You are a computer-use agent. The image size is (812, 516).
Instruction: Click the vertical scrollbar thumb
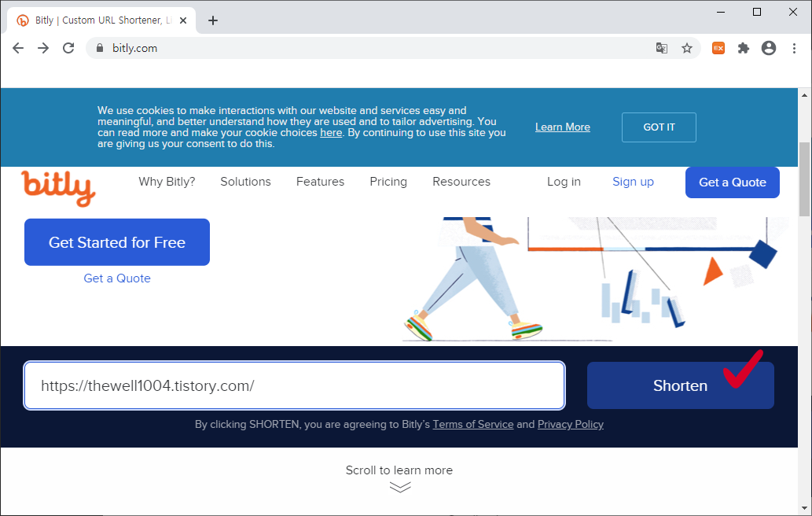tap(804, 179)
